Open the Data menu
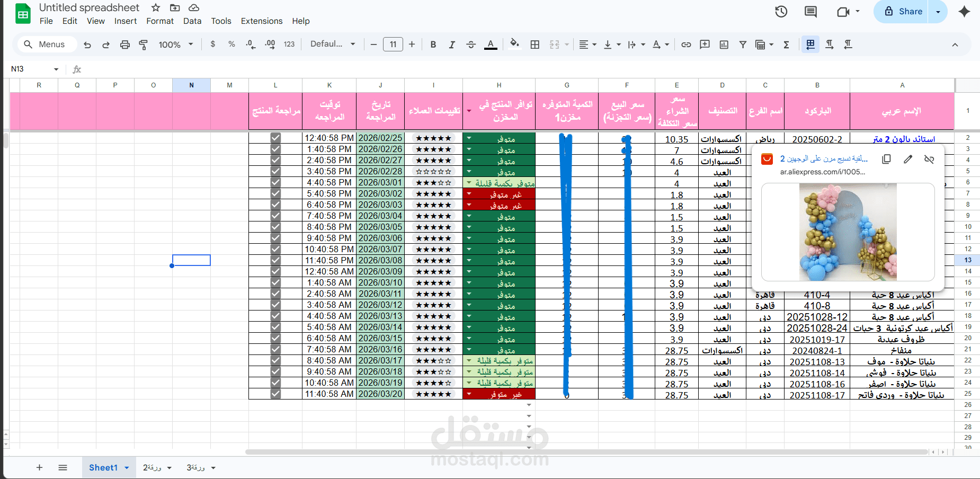Viewport: 980px width, 479px height. tap(192, 21)
